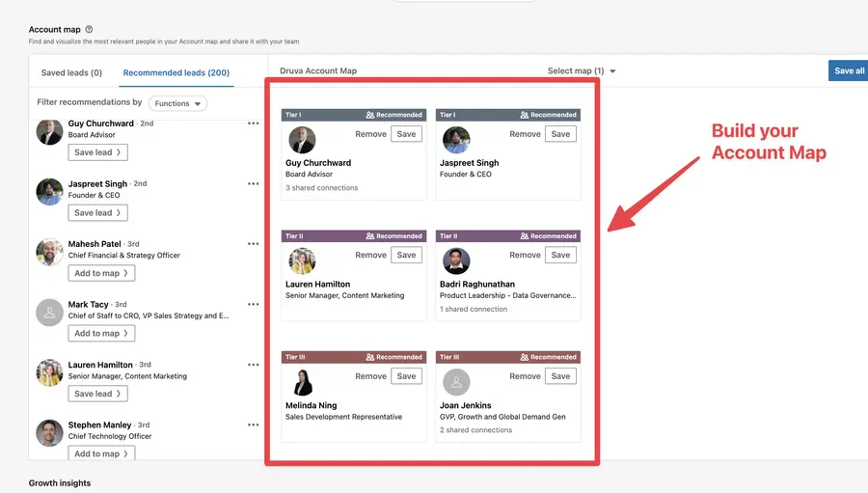Click '3 shared connections' on Guy's card
Viewport: 868px width, 493px height.
pos(321,188)
